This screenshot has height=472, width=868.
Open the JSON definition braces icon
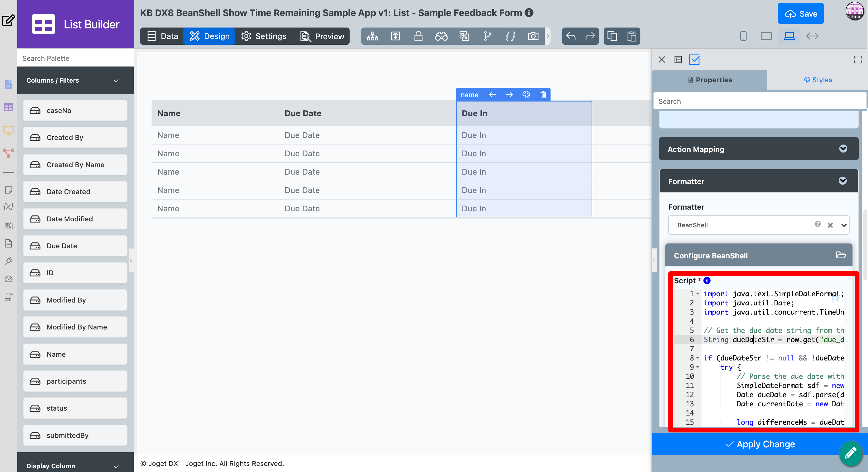pos(510,36)
